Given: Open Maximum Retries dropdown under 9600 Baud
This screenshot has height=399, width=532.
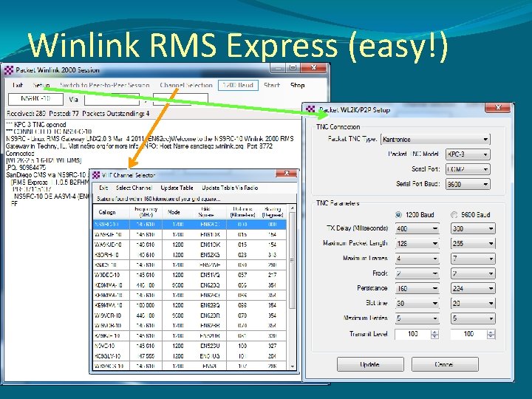Looking at the screenshot, I should pyautogui.click(x=473, y=318).
